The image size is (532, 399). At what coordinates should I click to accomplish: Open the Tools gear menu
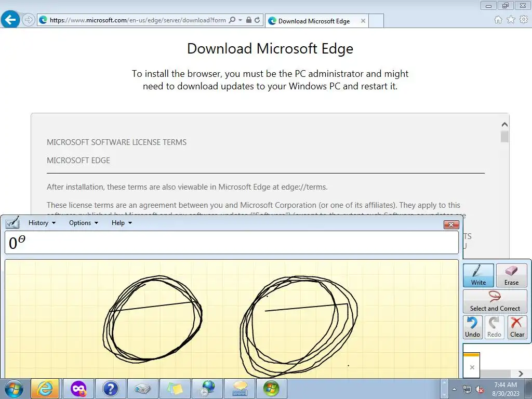524,20
